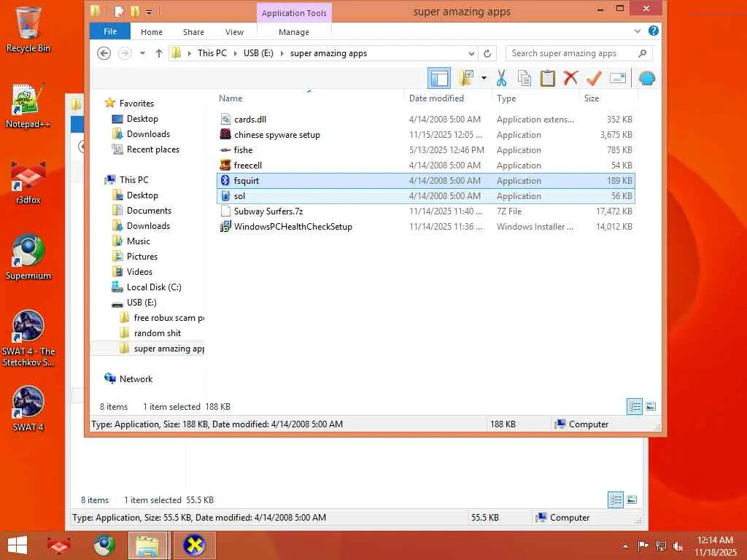Switch to the Share ribbon tab
This screenshot has width=747, height=560.
[193, 32]
